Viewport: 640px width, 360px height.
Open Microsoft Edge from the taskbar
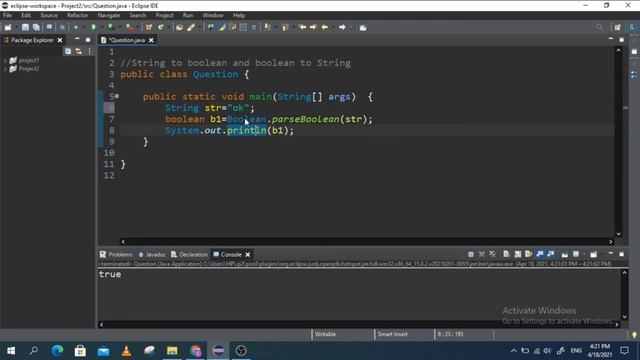(x=57, y=351)
